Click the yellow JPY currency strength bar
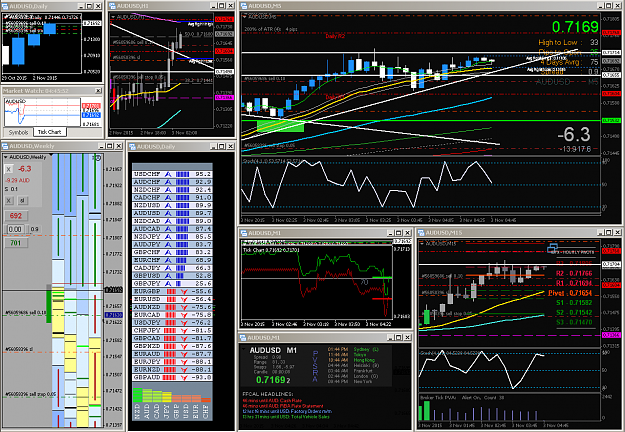 (167, 397)
